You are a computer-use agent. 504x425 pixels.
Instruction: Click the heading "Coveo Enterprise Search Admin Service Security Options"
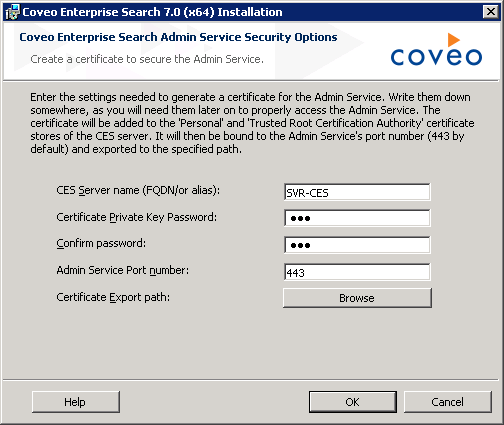(178, 37)
